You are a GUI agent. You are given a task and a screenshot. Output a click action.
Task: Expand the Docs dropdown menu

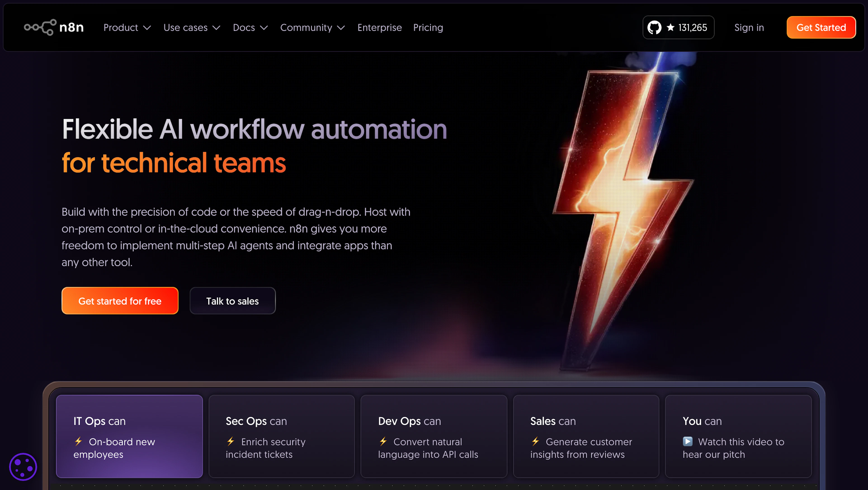[250, 28]
